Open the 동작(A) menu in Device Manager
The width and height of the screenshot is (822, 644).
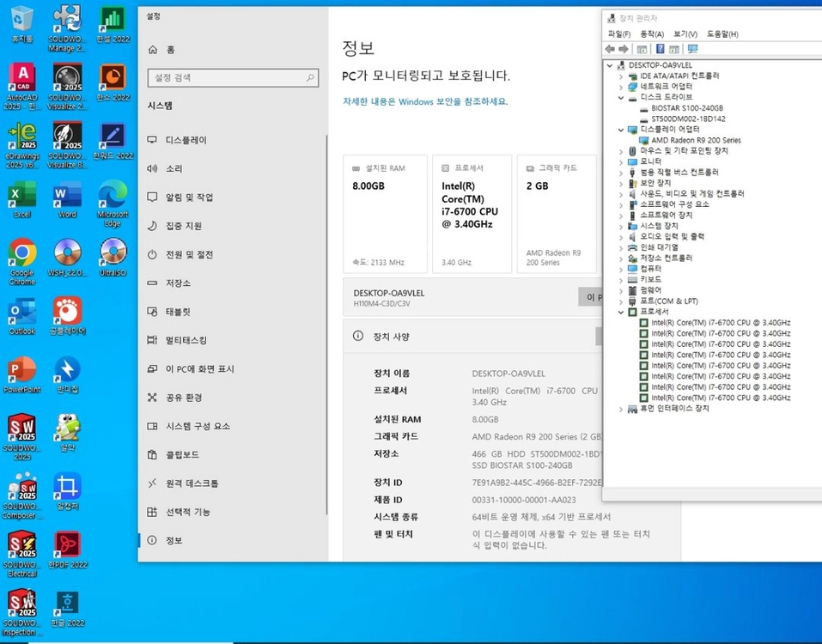pos(652,34)
